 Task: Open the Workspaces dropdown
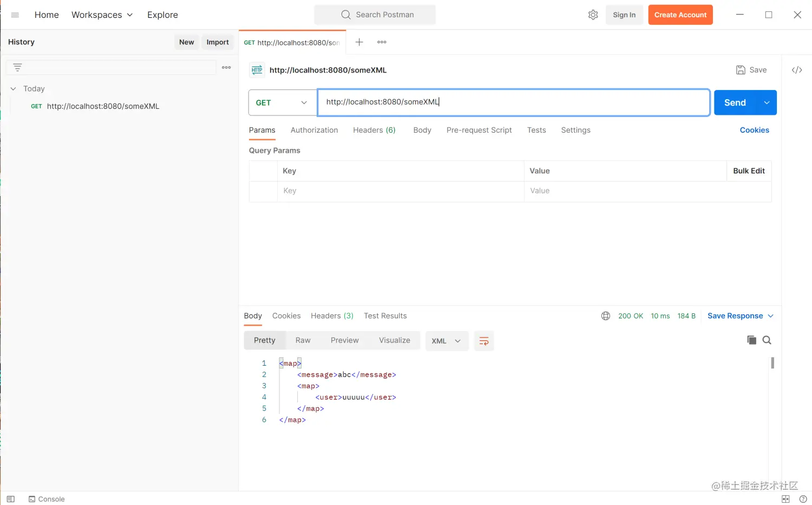[x=102, y=15]
